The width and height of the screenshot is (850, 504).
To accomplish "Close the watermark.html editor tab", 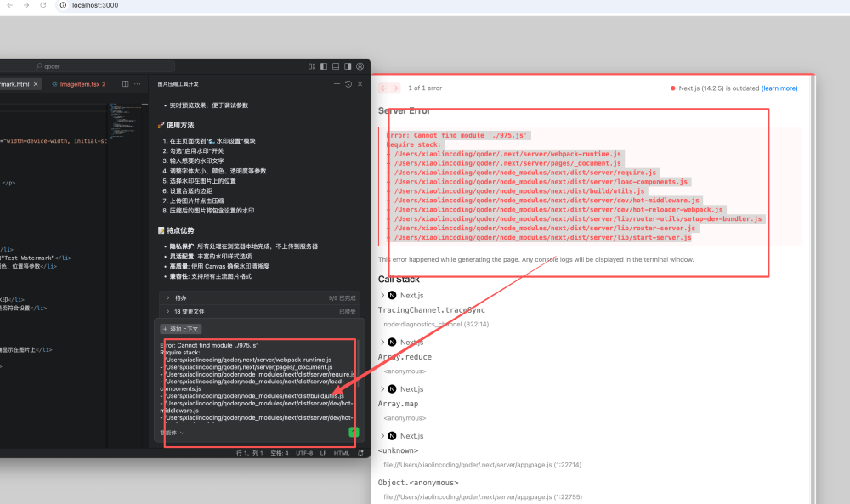I will [x=36, y=84].
